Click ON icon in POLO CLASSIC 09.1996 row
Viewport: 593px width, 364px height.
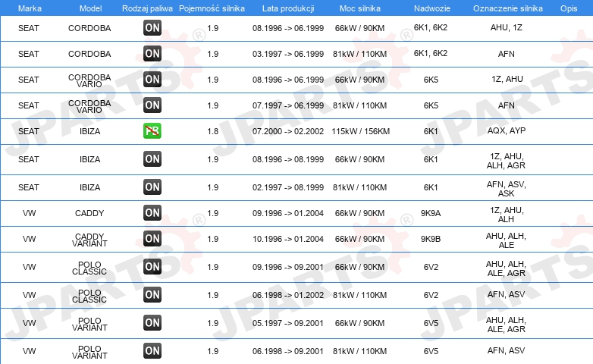click(x=152, y=266)
